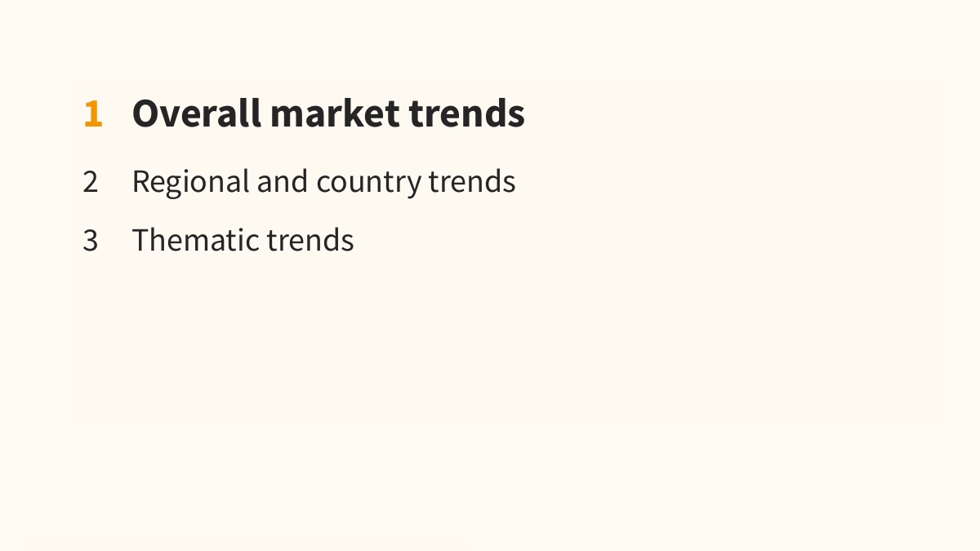Click the number 2 list marker
Viewport: 980px width, 551px height.
pos(91,182)
